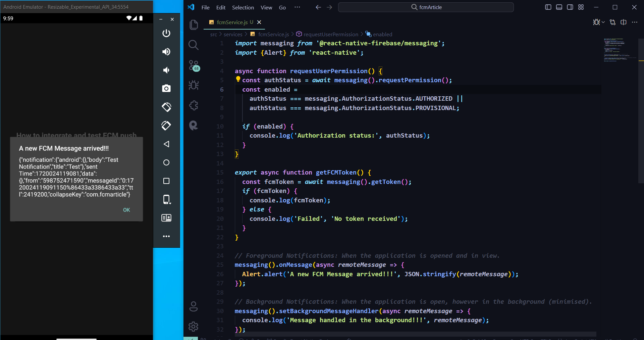The height and width of the screenshot is (340, 644).
Task: Open editor More Actions ellipsis menu
Action: coord(635,22)
